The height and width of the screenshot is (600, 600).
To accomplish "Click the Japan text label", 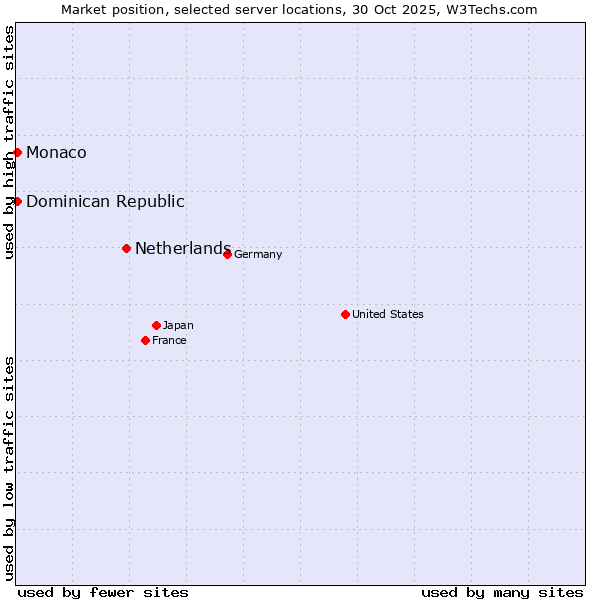I will (178, 326).
